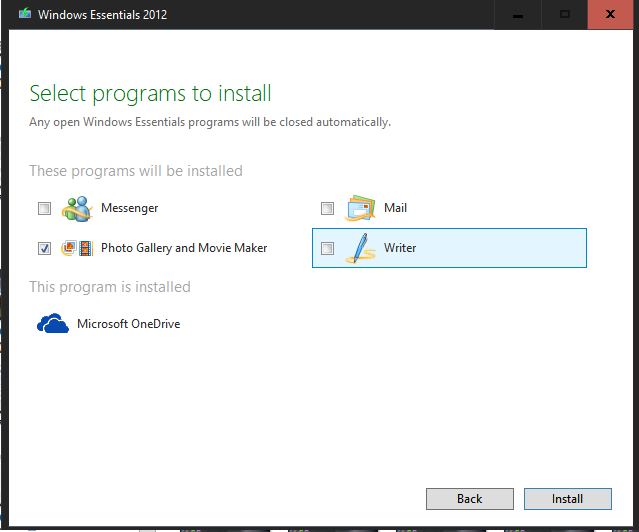Click the Install button
The height and width of the screenshot is (532, 639).
pyautogui.click(x=568, y=499)
